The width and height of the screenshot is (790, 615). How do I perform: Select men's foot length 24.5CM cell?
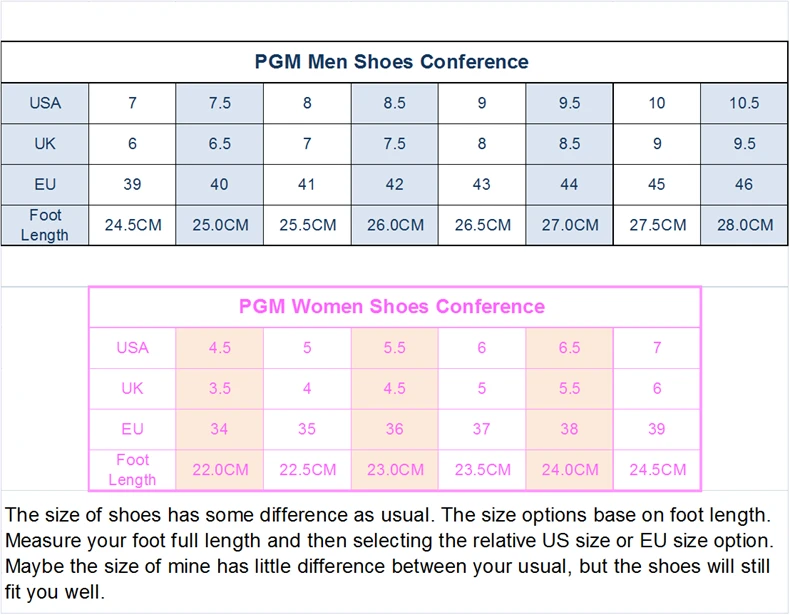[133, 225]
